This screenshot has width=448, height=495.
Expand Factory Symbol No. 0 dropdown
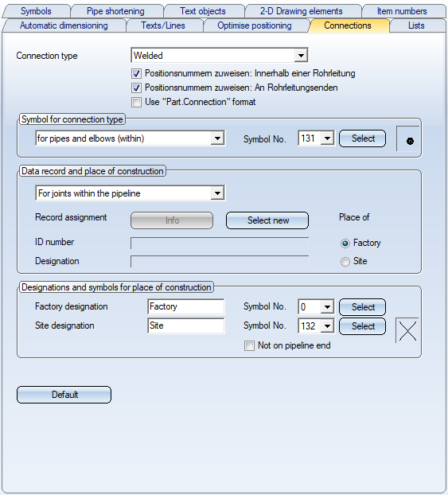(327, 307)
